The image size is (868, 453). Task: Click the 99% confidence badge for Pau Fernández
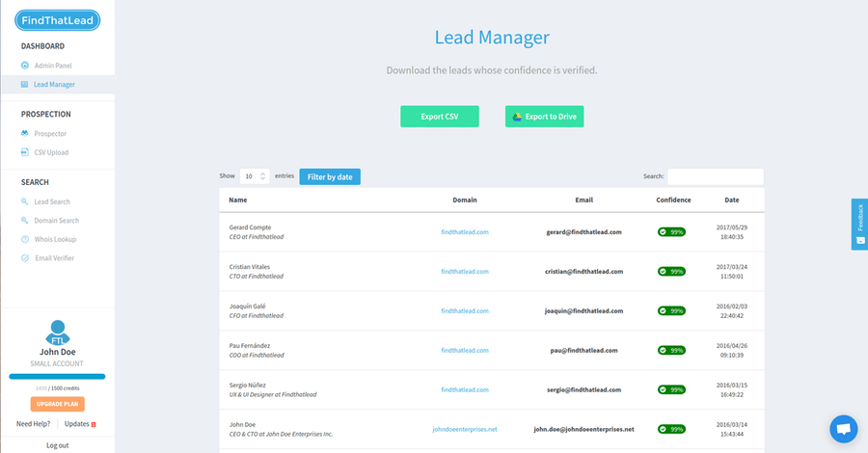(671, 350)
